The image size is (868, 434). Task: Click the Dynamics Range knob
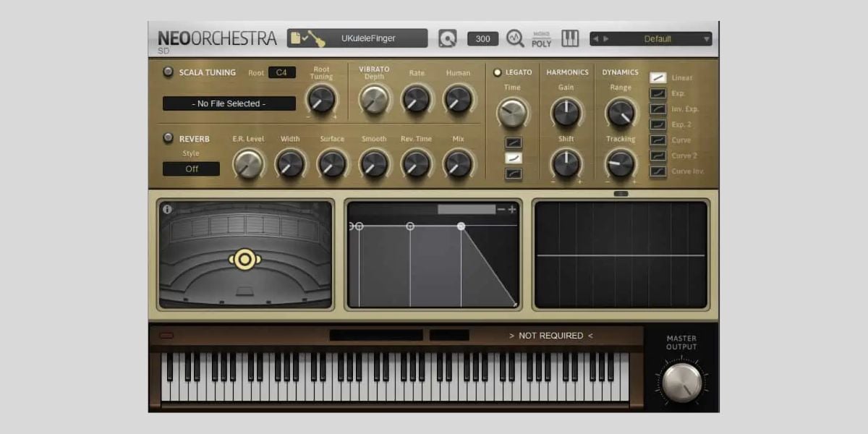tap(621, 112)
